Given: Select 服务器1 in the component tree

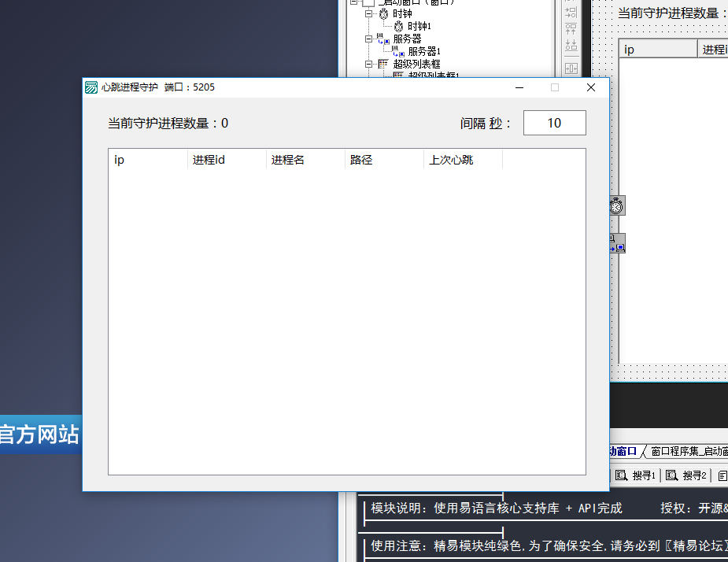Looking at the screenshot, I should [423, 51].
